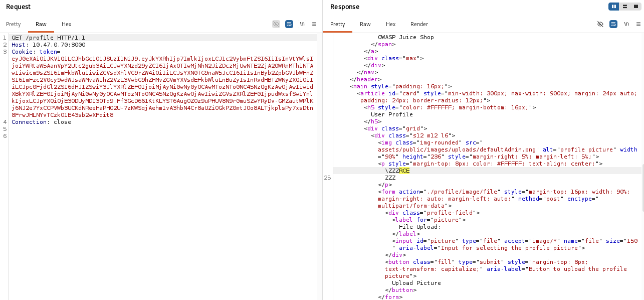The height and width of the screenshot is (300, 644).
Task: Show \n non-printable characters in Response
Action: coord(626,24)
